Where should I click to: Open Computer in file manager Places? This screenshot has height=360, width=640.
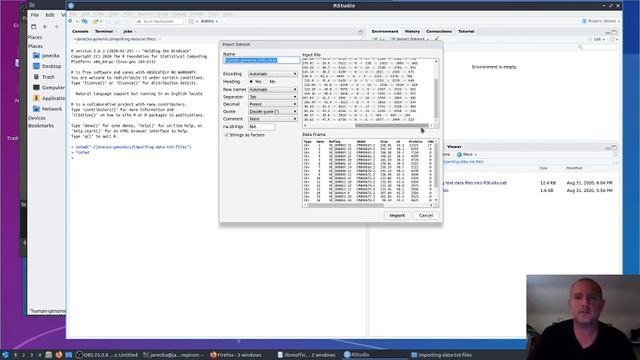click(x=49, y=87)
